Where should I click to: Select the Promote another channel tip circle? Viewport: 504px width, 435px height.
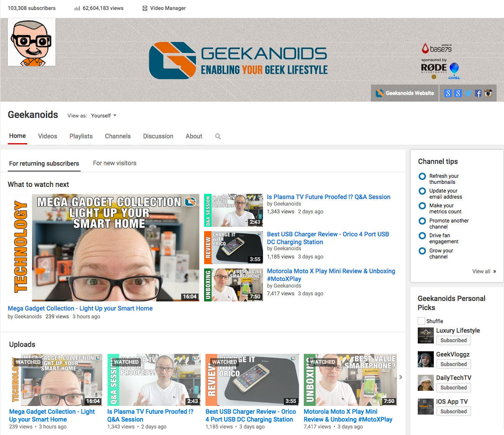[x=422, y=221]
